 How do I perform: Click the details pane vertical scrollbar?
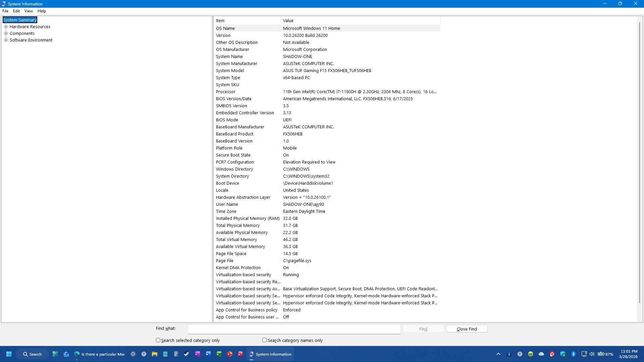pyautogui.click(x=640, y=163)
